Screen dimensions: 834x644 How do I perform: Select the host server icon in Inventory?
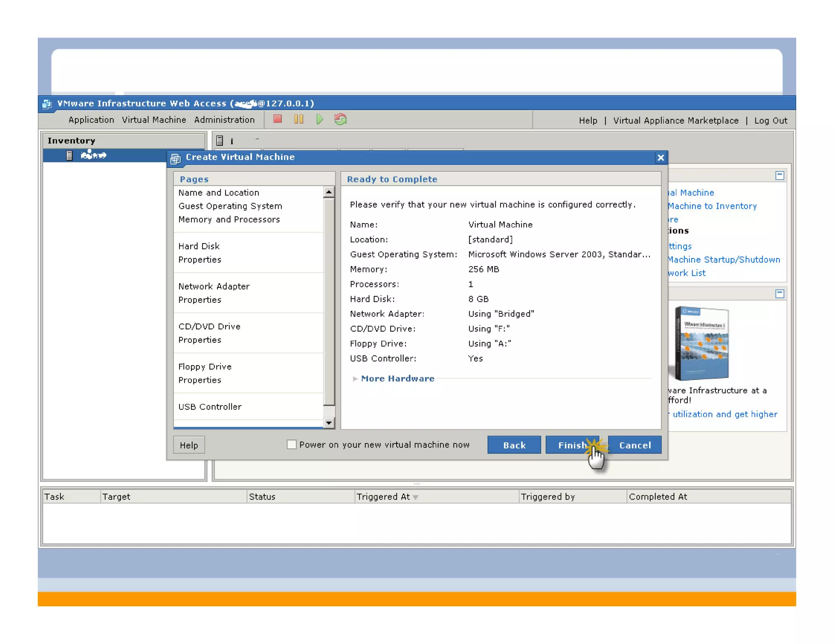[70, 156]
